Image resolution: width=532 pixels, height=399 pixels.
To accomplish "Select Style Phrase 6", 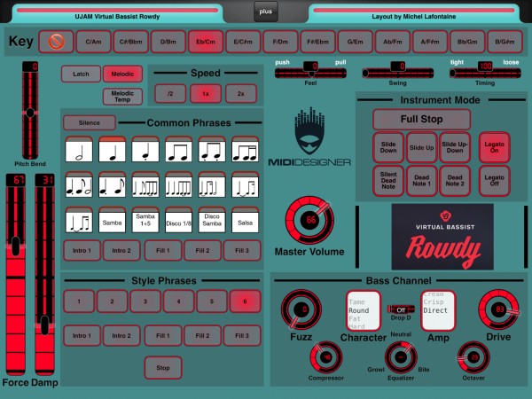I will pyautogui.click(x=245, y=301).
